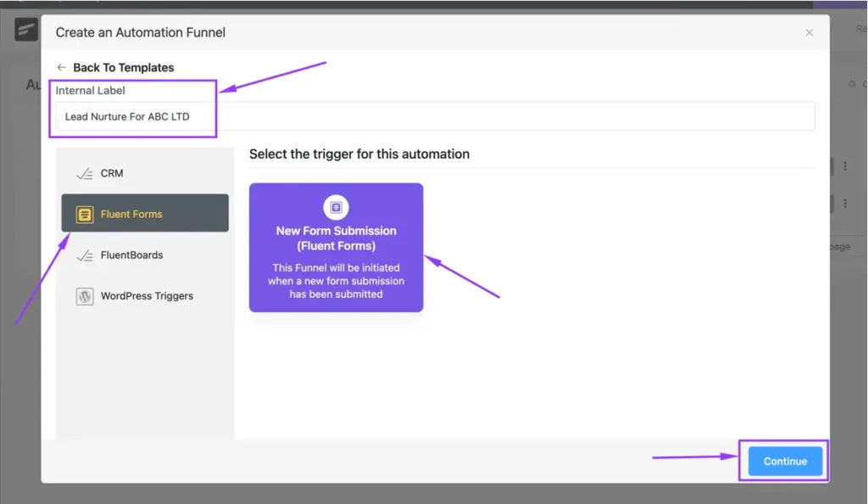Click the form icon on the trigger card
The width and height of the screenshot is (868, 504).
(x=336, y=208)
